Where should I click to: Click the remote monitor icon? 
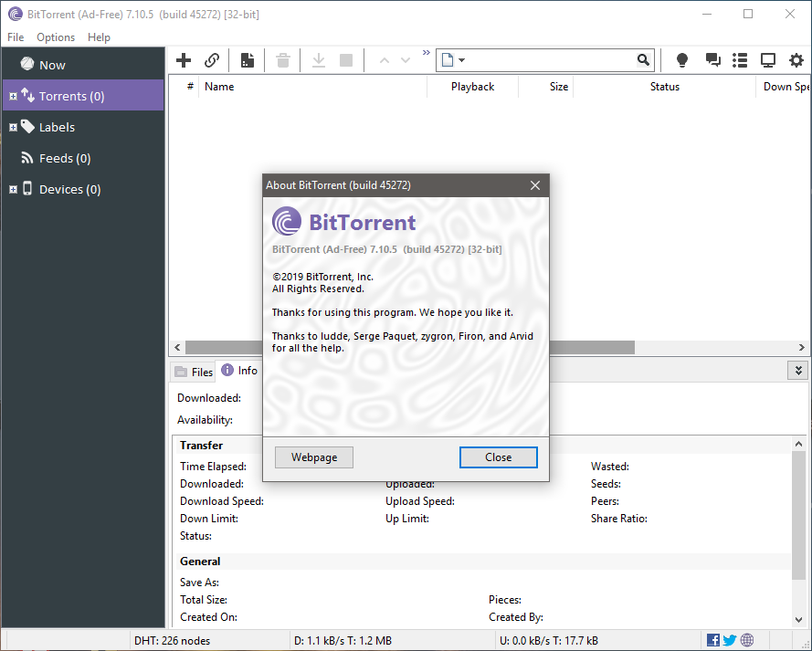point(768,60)
